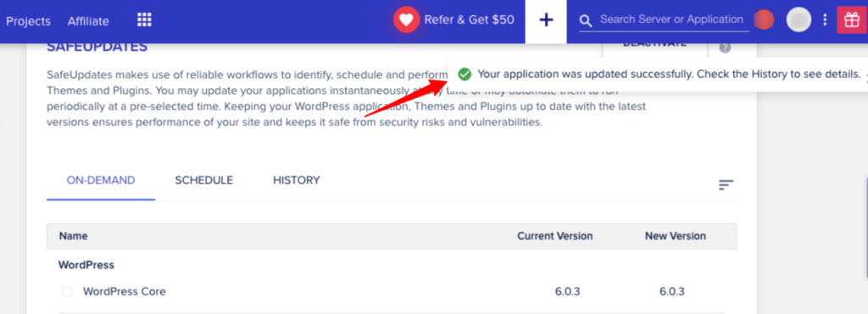Click the help question mark icon

coord(726,47)
